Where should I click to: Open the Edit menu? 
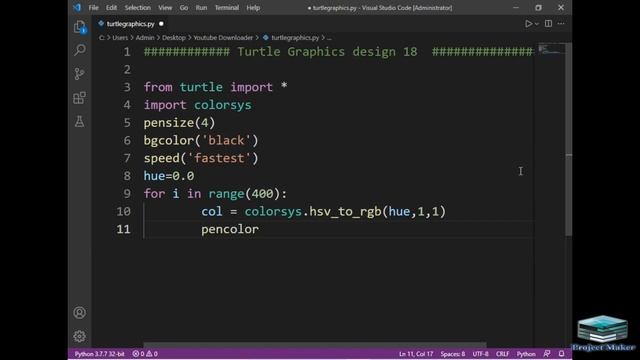point(111,8)
